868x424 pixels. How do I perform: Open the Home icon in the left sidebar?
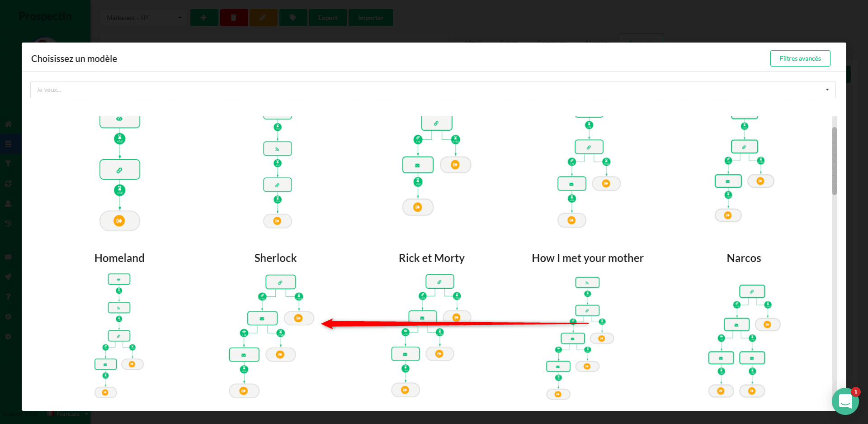8,124
